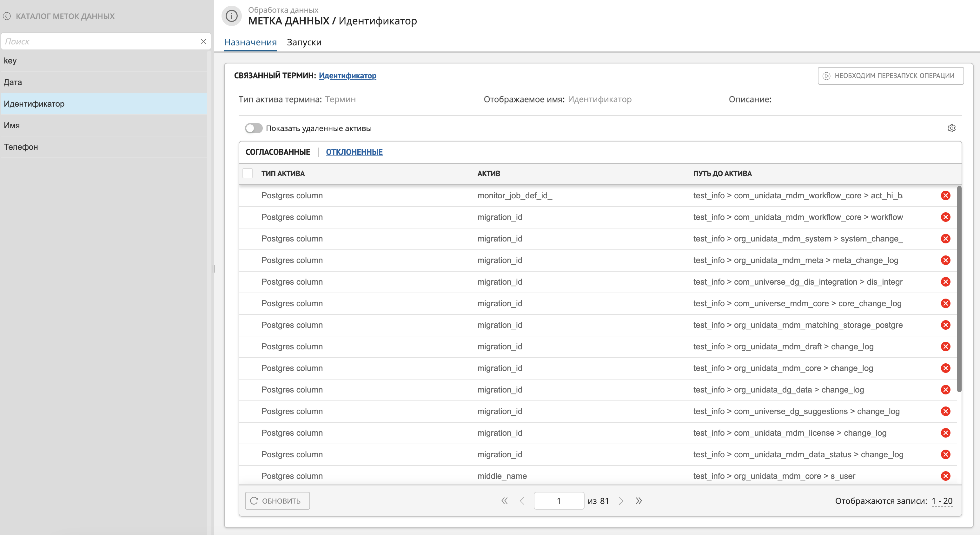Jump to the last page with double right arrows
The width and height of the screenshot is (980, 535).
point(639,501)
